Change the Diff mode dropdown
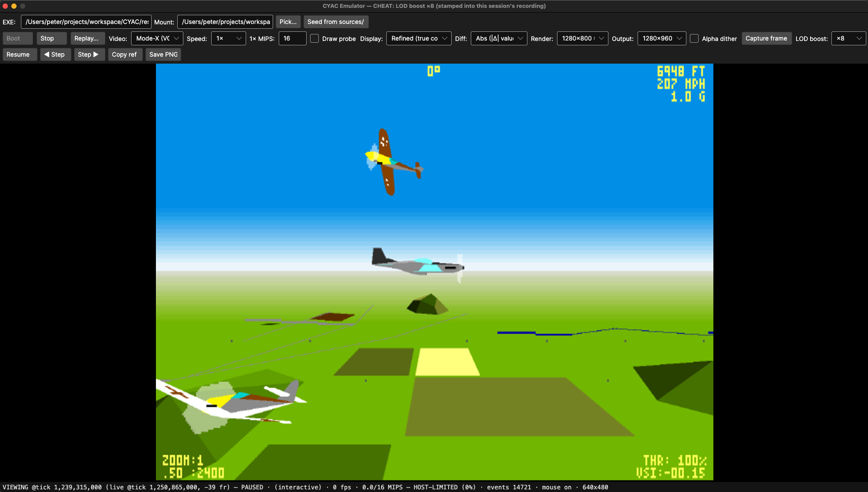The image size is (868, 492). (x=499, y=38)
